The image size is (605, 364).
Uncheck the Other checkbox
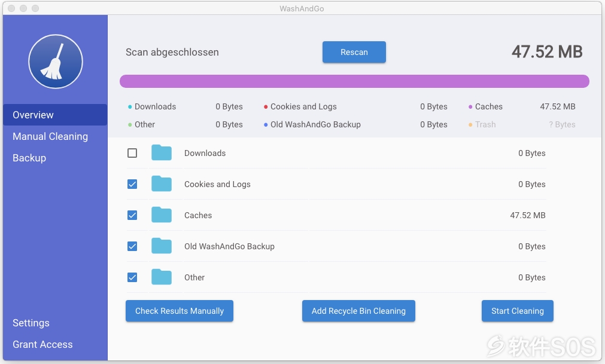coord(132,277)
